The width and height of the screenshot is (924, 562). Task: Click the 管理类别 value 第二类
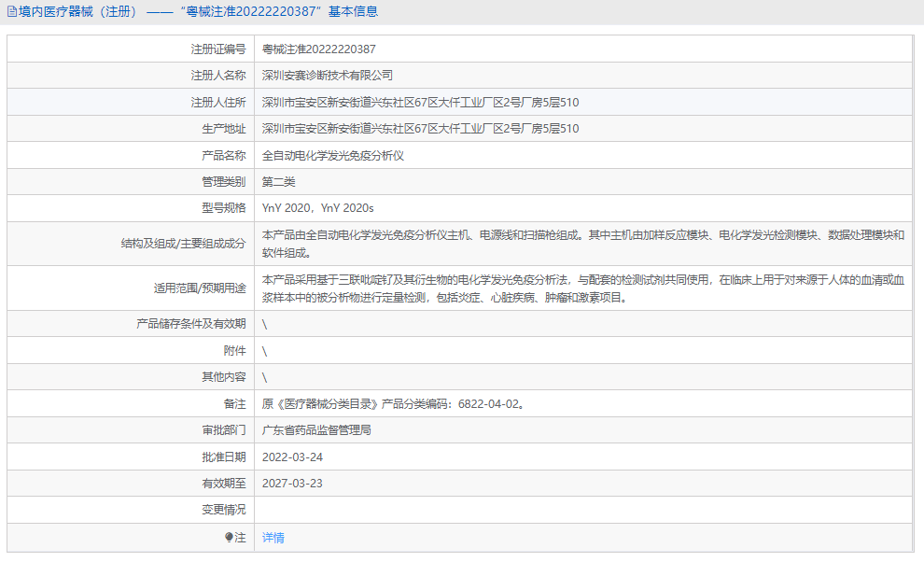click(x=279, y=181)
